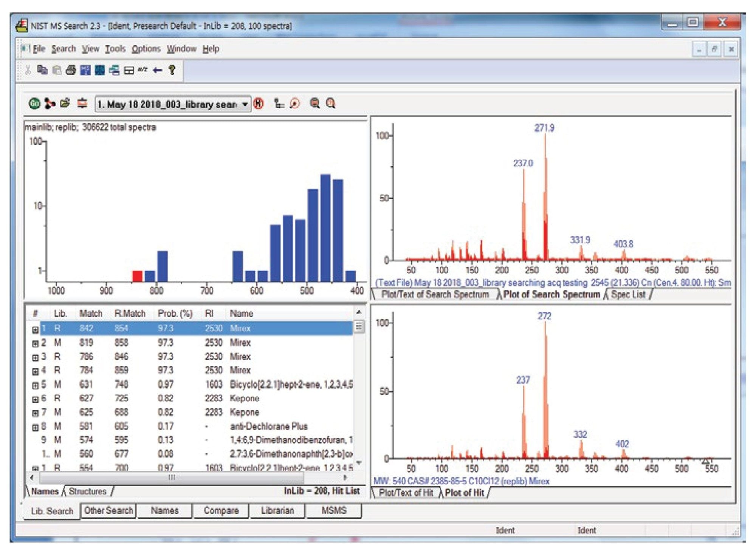This screenshot has height=555, width=756.
Task: Switch to the MSMS tab
Action: pyautogui.click(x=334, y=510)
